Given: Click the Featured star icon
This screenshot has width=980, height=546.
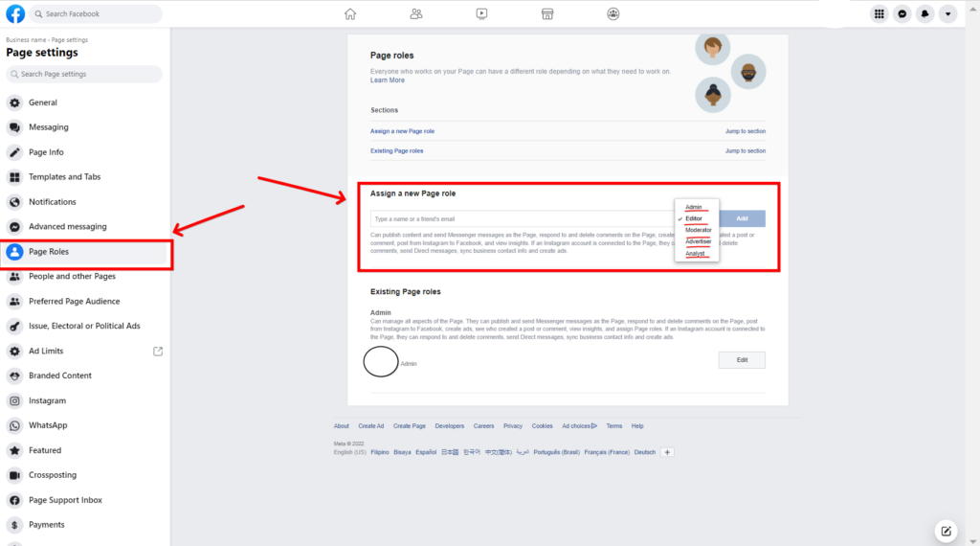Looking at the screenshot, I should [x=15, y=450].
